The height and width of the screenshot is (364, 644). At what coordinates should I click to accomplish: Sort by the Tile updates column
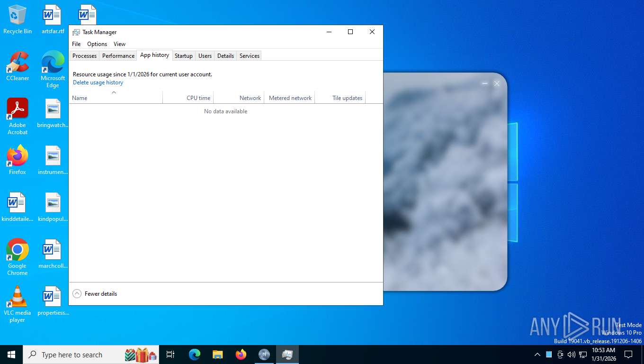(340, 98)
